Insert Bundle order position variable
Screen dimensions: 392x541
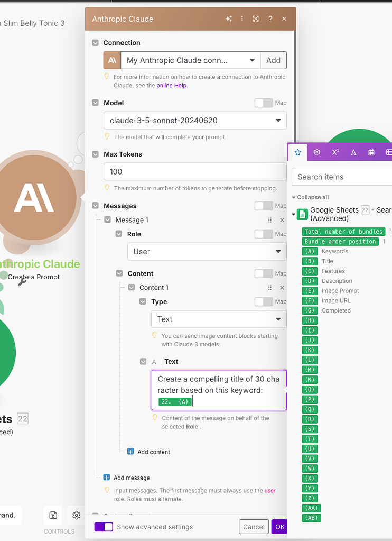tap(340, 241)
